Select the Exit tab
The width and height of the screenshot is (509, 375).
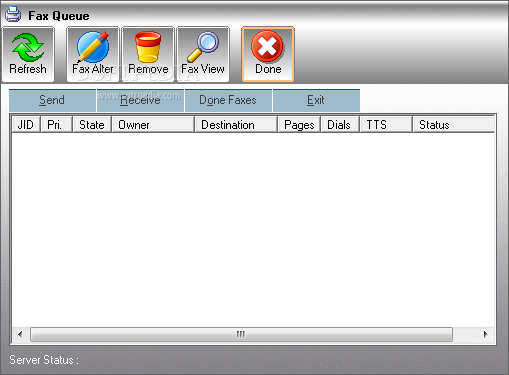pos(316,100)
